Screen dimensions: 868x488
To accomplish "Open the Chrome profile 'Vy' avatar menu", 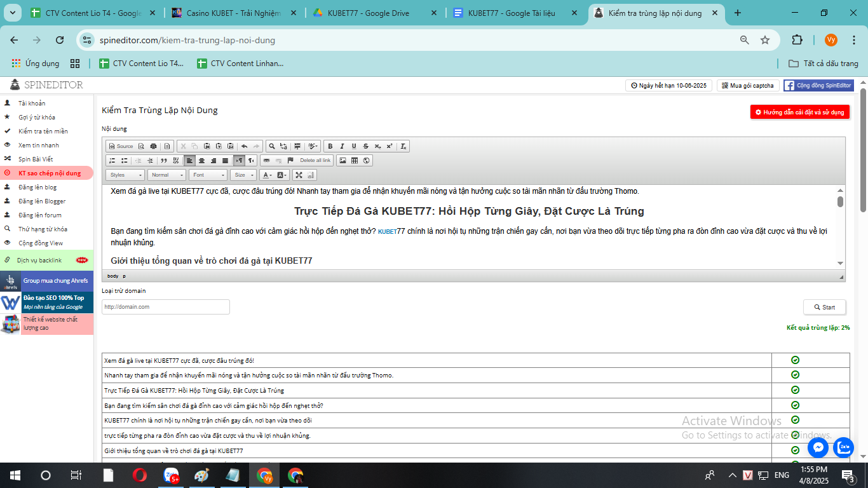I will coord(831,40).
